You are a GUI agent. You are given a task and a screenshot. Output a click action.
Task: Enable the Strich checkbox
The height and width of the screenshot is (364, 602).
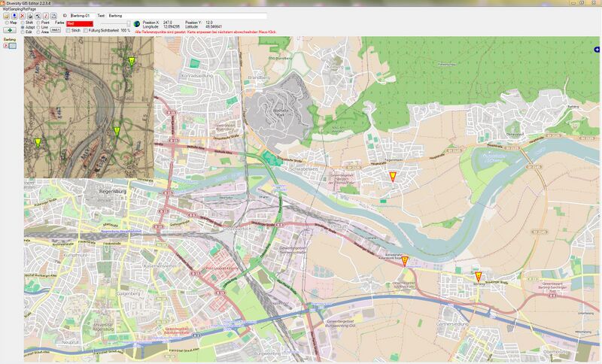coord(68,30)
